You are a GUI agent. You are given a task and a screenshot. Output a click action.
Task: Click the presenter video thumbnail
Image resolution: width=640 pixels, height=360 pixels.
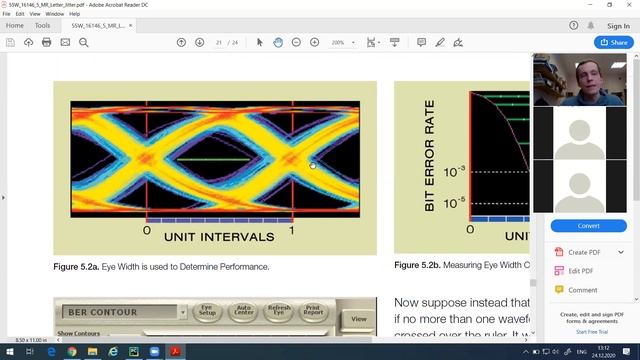580,80
